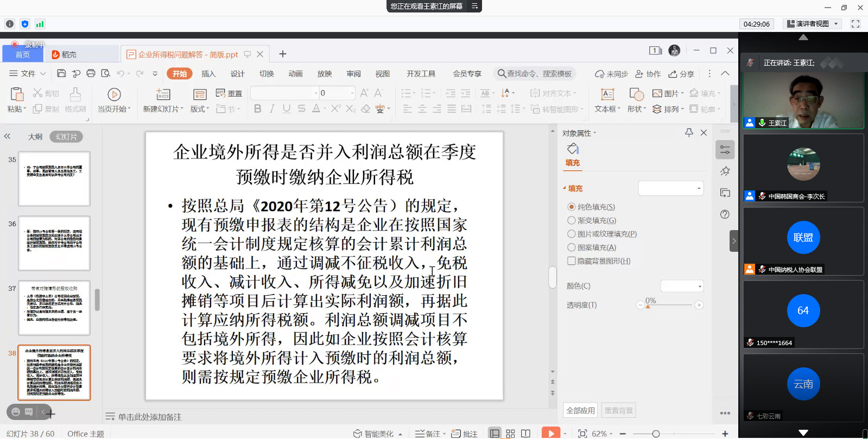Toggle Bold formatting button

coord(258,109)
